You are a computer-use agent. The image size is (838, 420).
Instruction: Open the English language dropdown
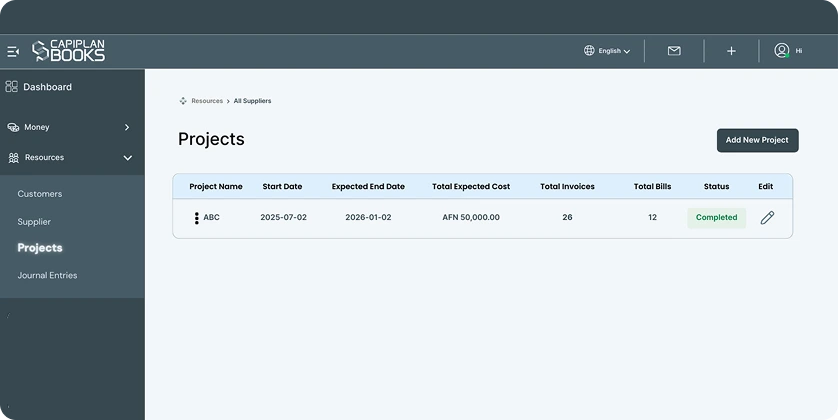[x=614, y=51]
